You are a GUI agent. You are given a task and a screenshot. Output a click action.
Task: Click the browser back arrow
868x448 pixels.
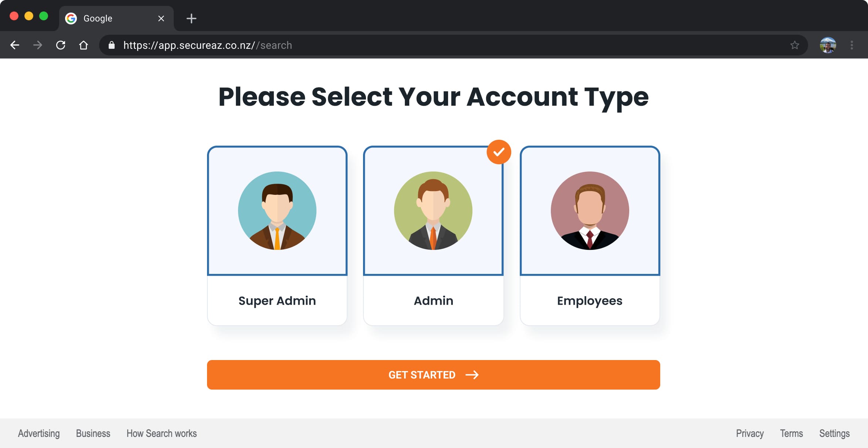(15, 45)
